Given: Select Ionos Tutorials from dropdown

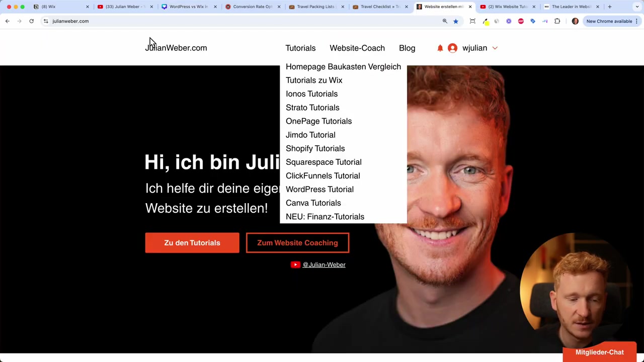Looking at the screenshot, I should [311, 94].
